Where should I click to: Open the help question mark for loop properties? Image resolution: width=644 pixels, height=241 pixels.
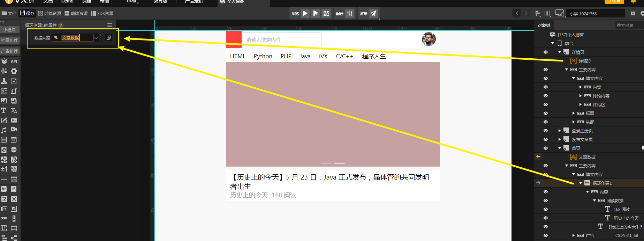61,25
